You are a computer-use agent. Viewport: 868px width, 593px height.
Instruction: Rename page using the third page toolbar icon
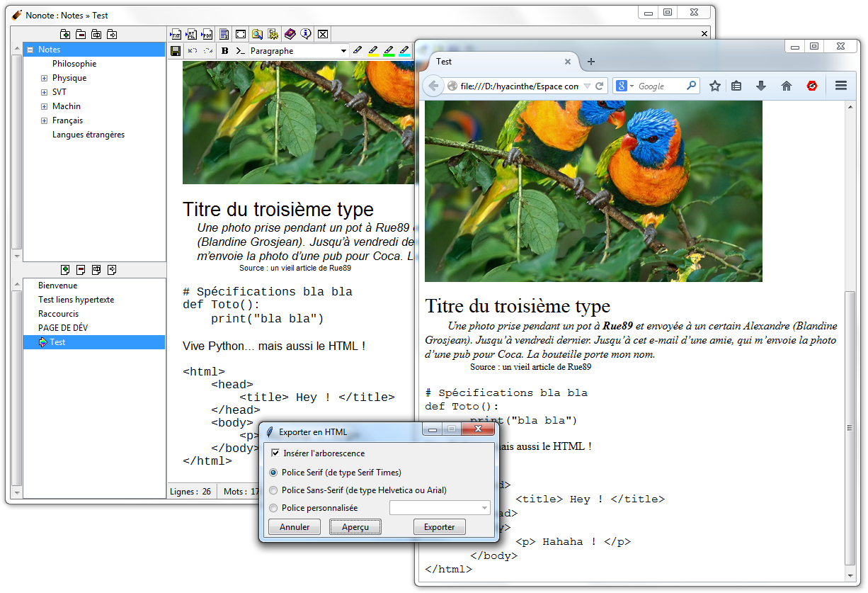(96, 269)
